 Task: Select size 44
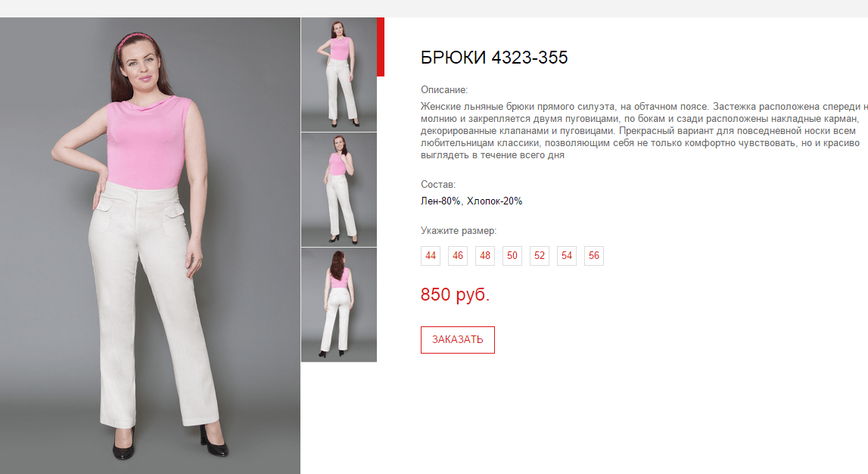coord(431,256)
